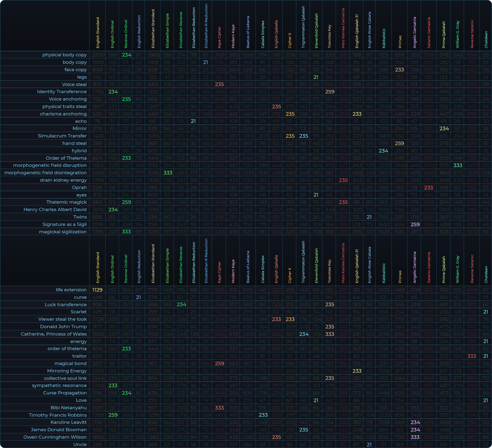Click English Standard header in upper table
Screen dimensions: 492x448
[98, 33]
